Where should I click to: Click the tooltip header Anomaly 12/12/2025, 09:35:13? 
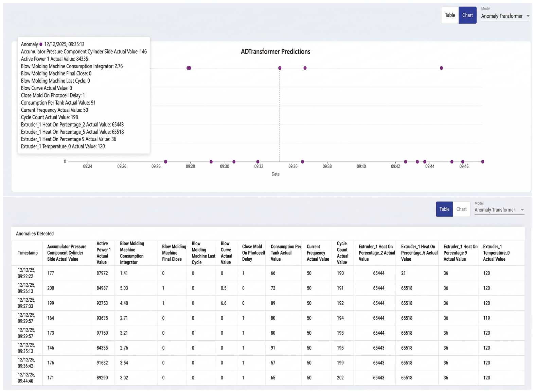pyautogui.click(x=53, y=44)
